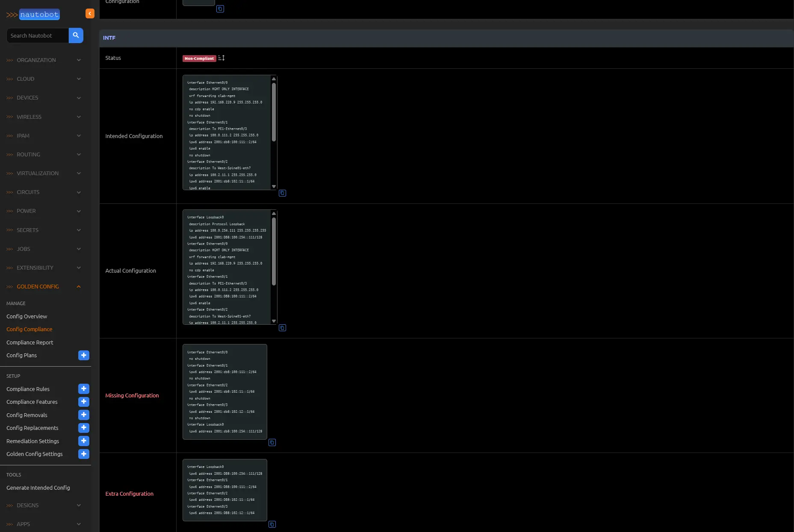Viewport: 794px width, 532px height.
Task: Copy the Extra Configuration text
Action: pos(272,524)
